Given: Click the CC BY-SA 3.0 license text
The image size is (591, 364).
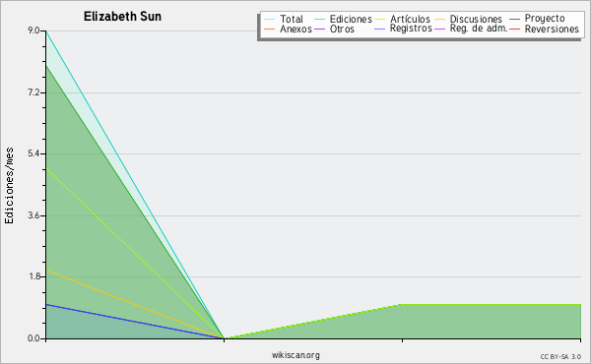Looking at the screenshot, I should tap(560, 357).
